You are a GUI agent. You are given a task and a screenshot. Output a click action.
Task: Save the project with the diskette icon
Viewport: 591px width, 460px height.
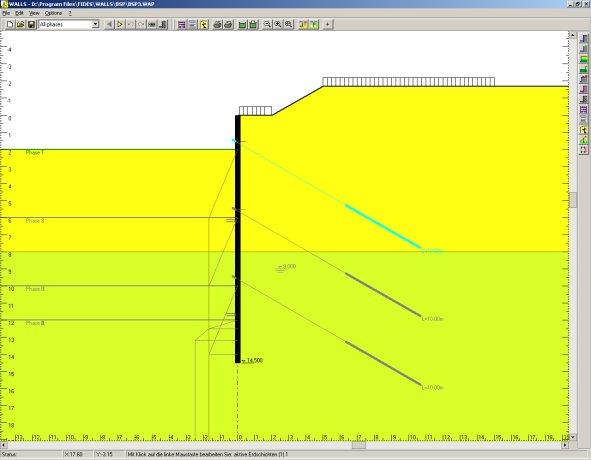point(32,25)
